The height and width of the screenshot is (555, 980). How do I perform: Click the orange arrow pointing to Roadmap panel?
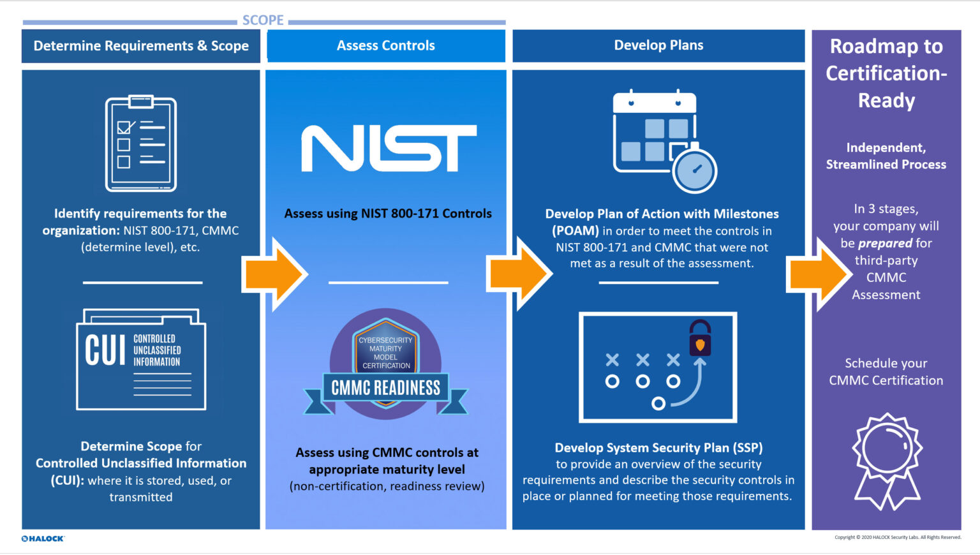click(819, 274)
